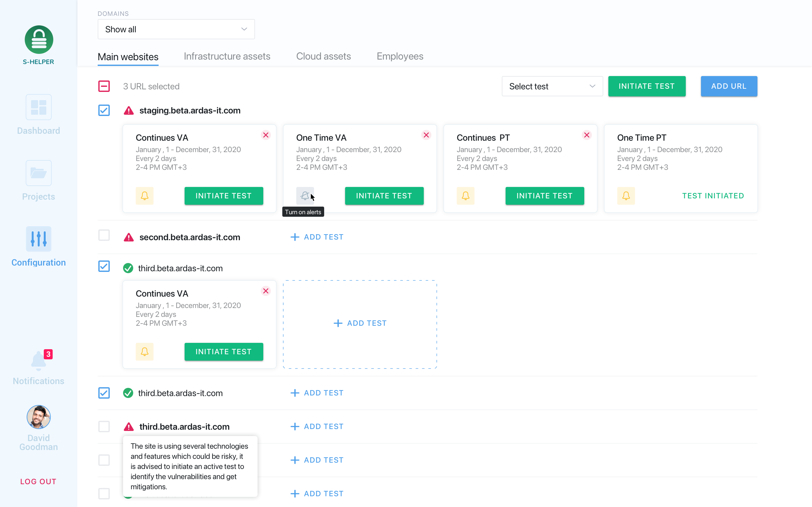Click ADD URL button
The height and width of the screenshot is (507, 812).
click(729, 87)
